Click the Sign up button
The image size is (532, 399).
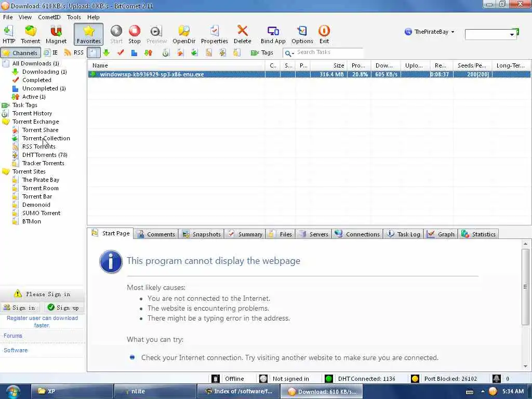[63, 308]
